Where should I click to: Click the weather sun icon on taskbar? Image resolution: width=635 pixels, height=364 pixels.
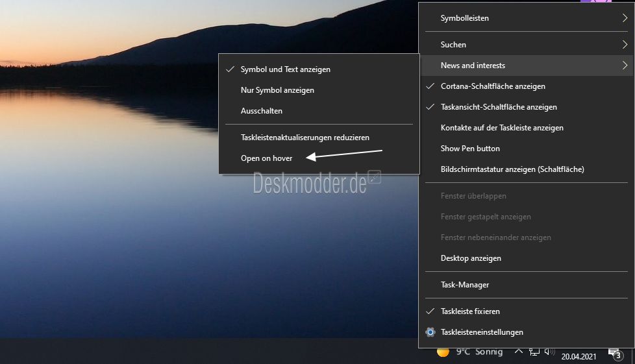point(443,352)
